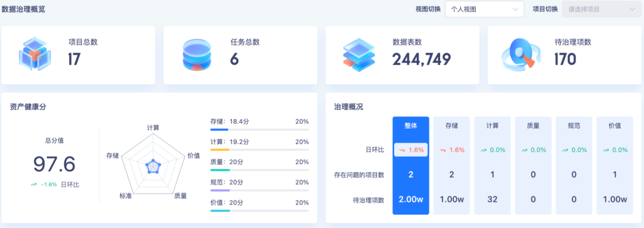Click the trend arrow next to 97.6 日环比

[x=33, y=185]
